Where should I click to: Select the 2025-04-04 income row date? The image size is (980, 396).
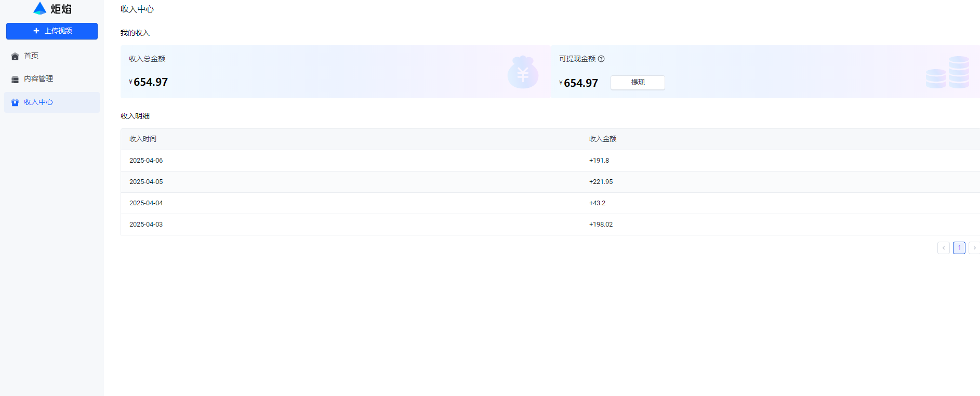click(x=146, y=203)
